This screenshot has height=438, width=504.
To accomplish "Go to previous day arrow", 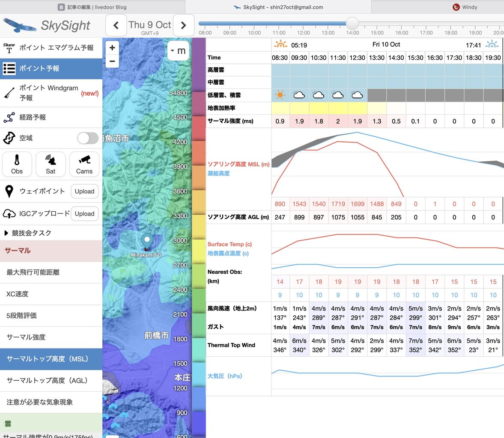I will (x=116, y=25).
